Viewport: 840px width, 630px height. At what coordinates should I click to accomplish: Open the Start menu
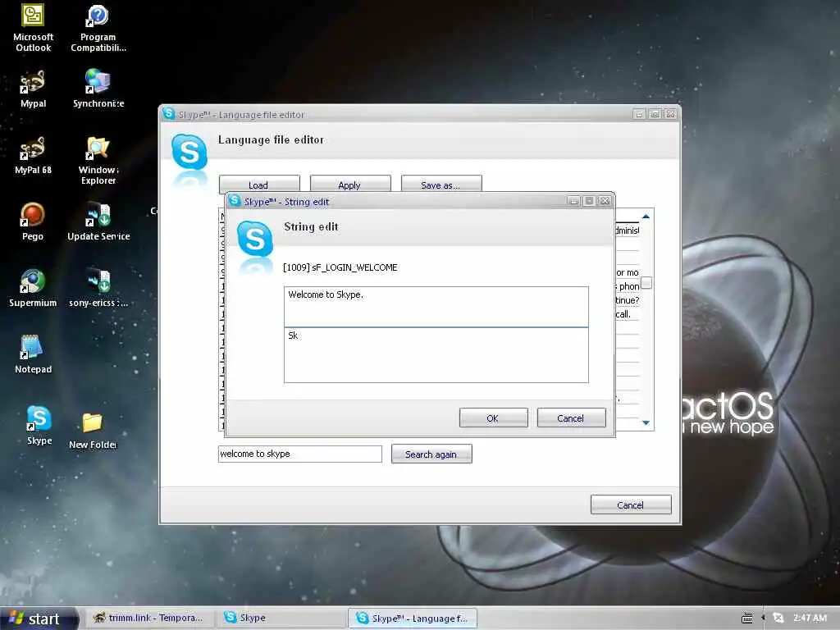click(x=39, y=619)
